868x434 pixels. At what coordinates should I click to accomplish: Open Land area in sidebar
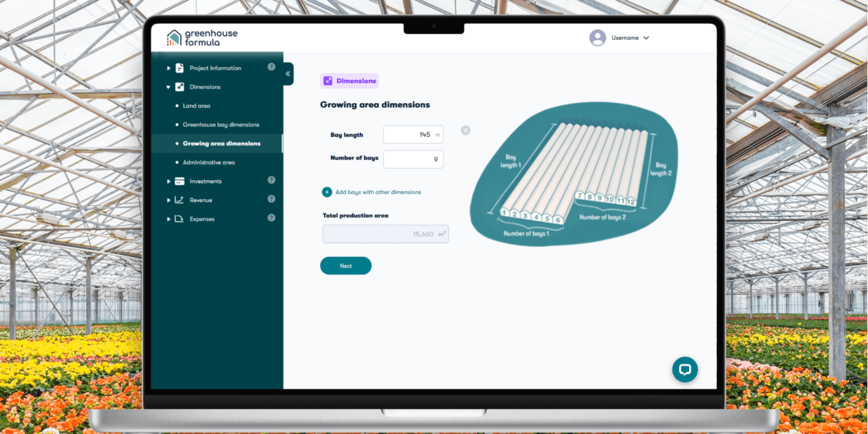(x=196, y=106)
